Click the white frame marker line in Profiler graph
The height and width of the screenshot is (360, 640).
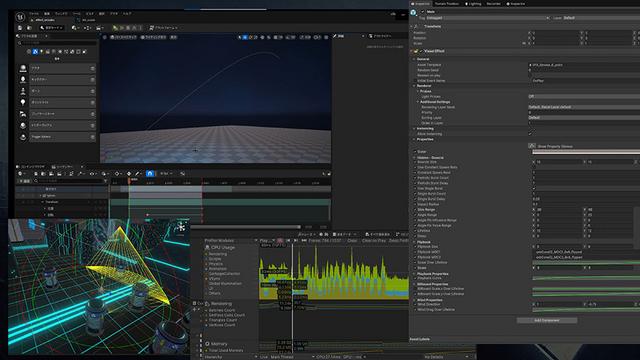pos(292,298)
